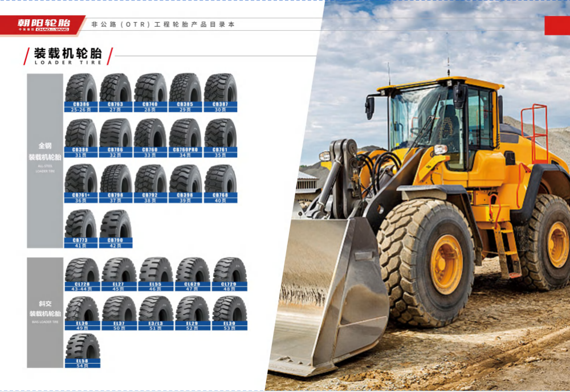Select the EL27 tire image
Image resolution: width=570 pixels, height=392 pixels.
(x=119, y=270)
